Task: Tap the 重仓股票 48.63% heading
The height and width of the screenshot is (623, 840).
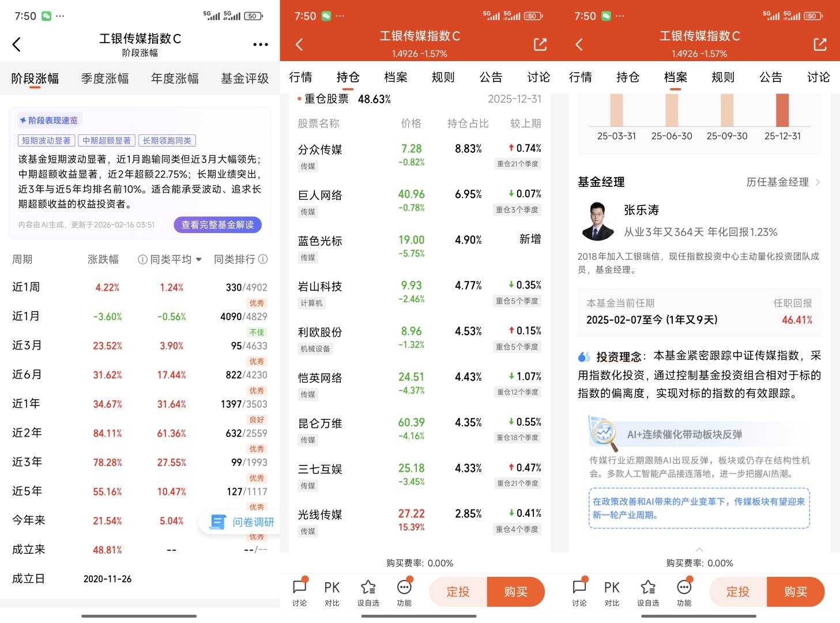Action: (344, 99)
